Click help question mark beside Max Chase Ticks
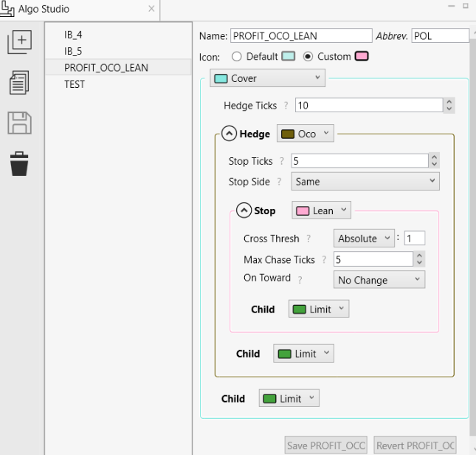Screen dimensions: 476x455 (324, 260)
